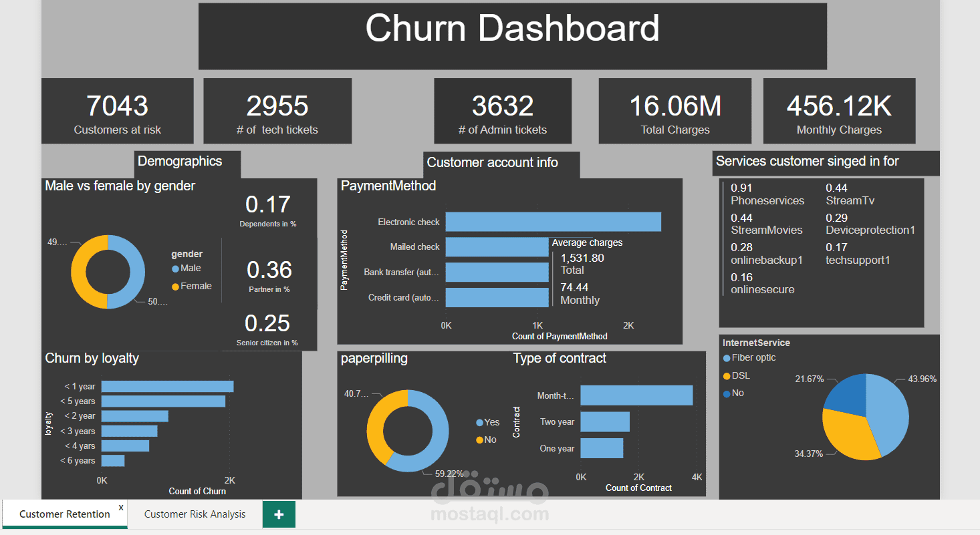Viewport: 980px width, 535px height.
Task: Click the Customer account info header
Action: coord(493,162)
